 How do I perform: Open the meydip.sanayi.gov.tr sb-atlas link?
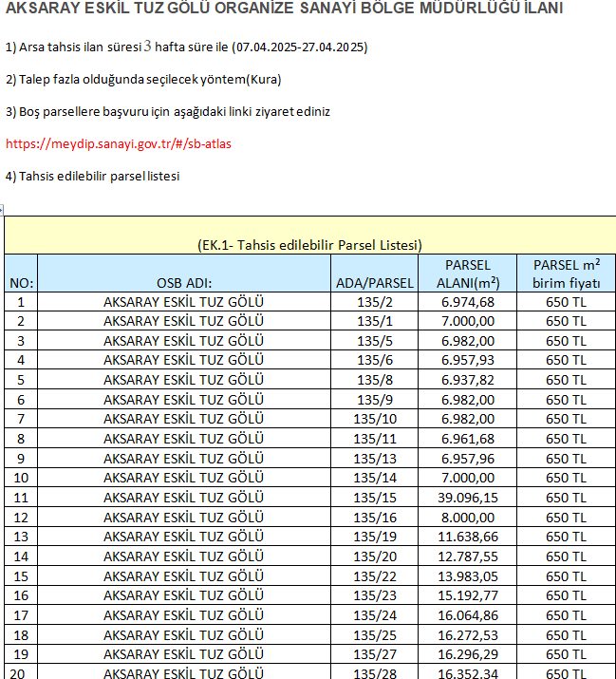click(119, 144)
